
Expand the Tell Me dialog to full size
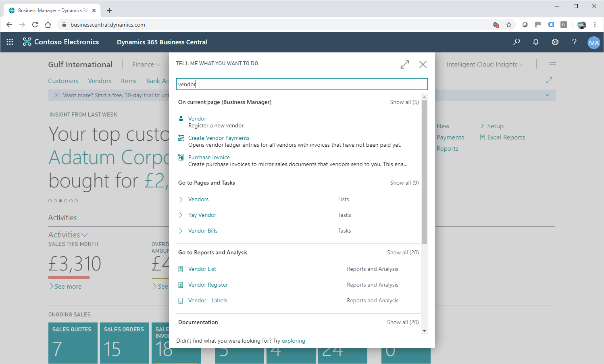click(405, 64)
